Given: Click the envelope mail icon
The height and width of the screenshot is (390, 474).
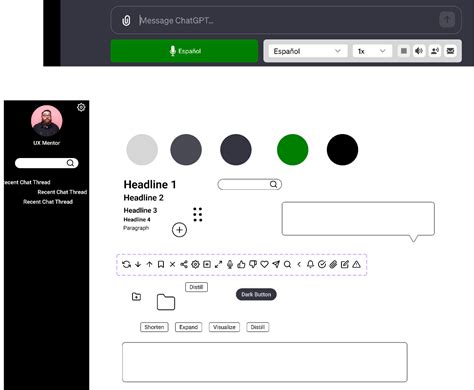Looking at the screenshot, I should pos(450,51).
